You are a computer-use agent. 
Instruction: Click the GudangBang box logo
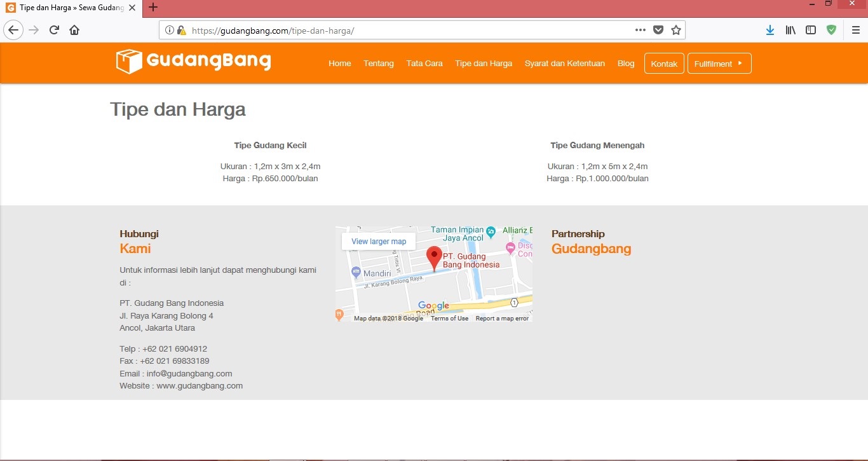coord(194,62)
